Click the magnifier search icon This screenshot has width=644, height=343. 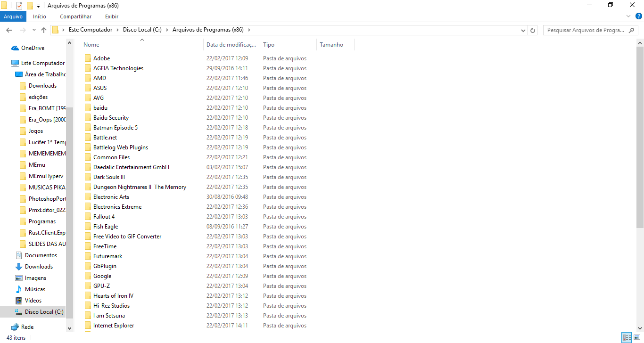click(x=632, y=30)
